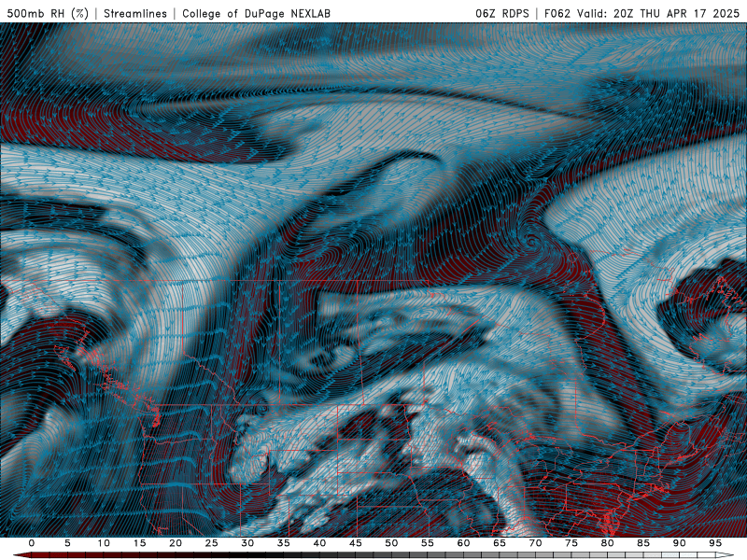Click the color scale label "50"

pos(391,543)
